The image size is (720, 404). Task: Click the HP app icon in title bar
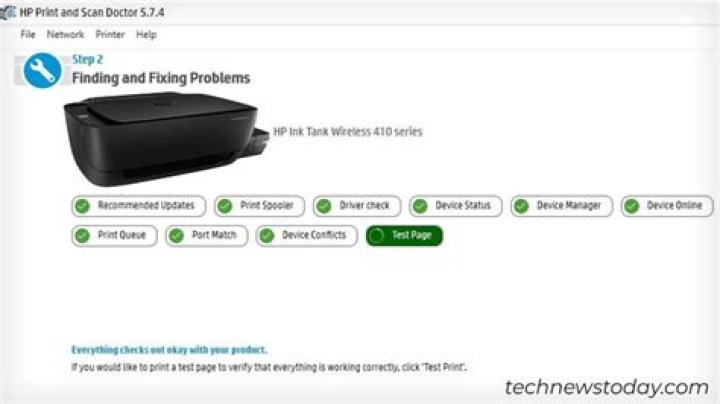click(7, 12)
